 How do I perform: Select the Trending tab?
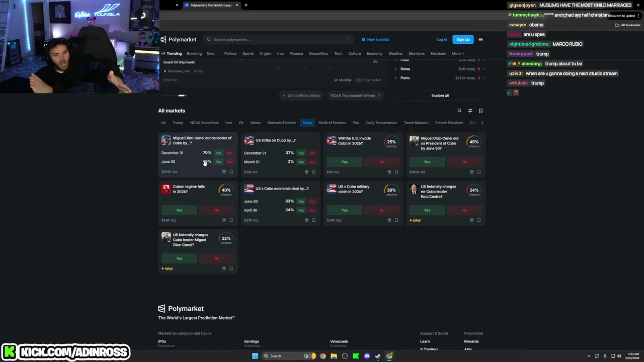[x=172, y=53]
